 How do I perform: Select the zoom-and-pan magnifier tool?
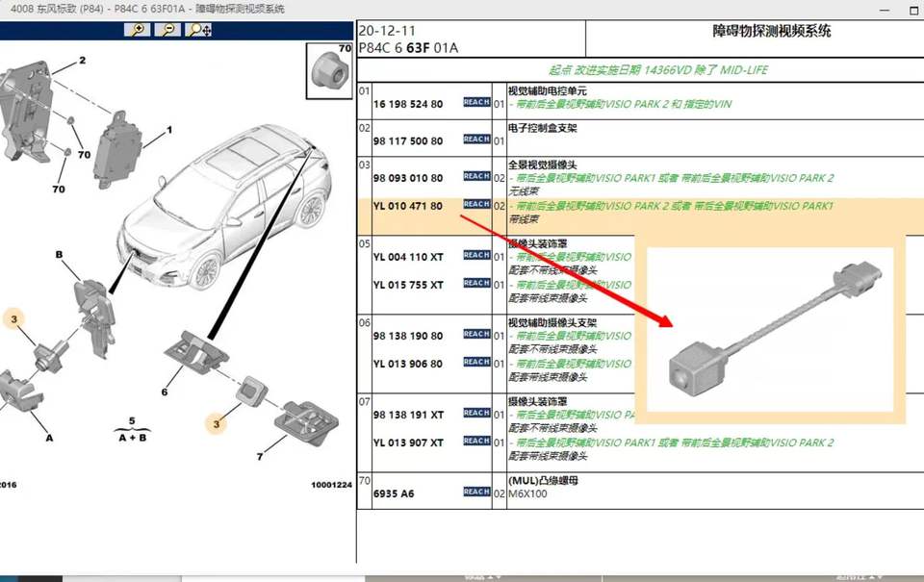pyautogui.click(x=199, y=30)
